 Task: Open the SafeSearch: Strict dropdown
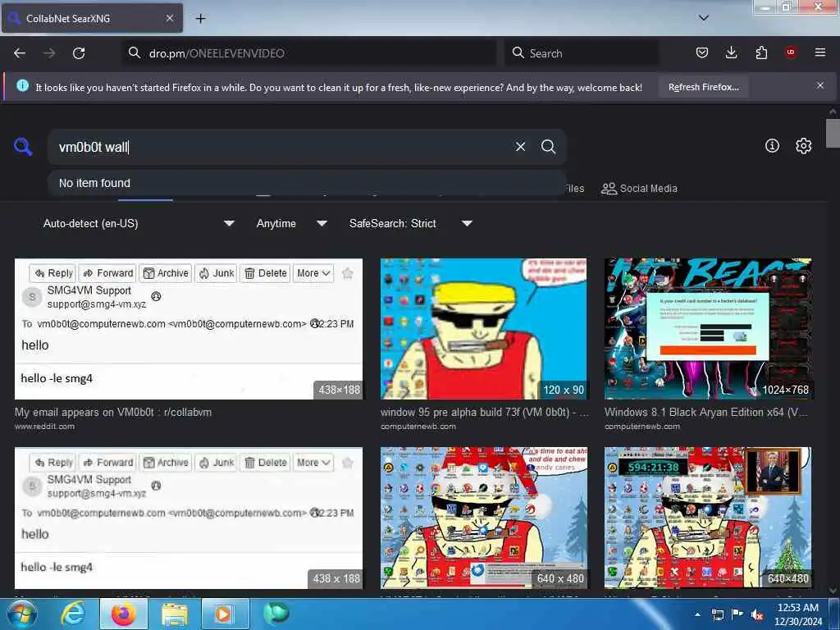coord(410,223)
